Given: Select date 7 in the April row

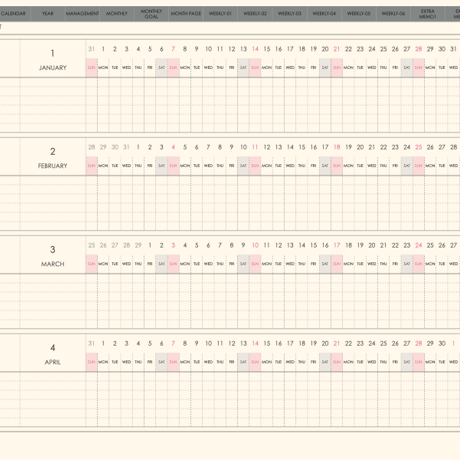Looking at the screenshot, I should 173,343.
